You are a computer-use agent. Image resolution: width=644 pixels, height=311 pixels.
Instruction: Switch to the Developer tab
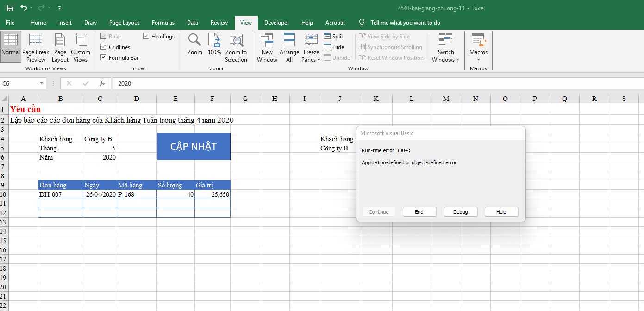point(276,23)
